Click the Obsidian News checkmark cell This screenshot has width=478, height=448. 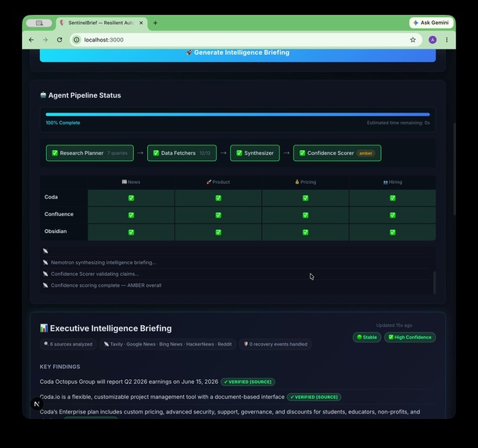pos(131,232)
